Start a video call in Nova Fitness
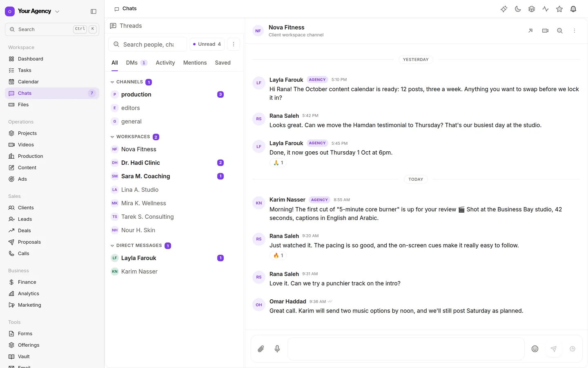This screenshot has height=368, width=588. pos(545,31)
